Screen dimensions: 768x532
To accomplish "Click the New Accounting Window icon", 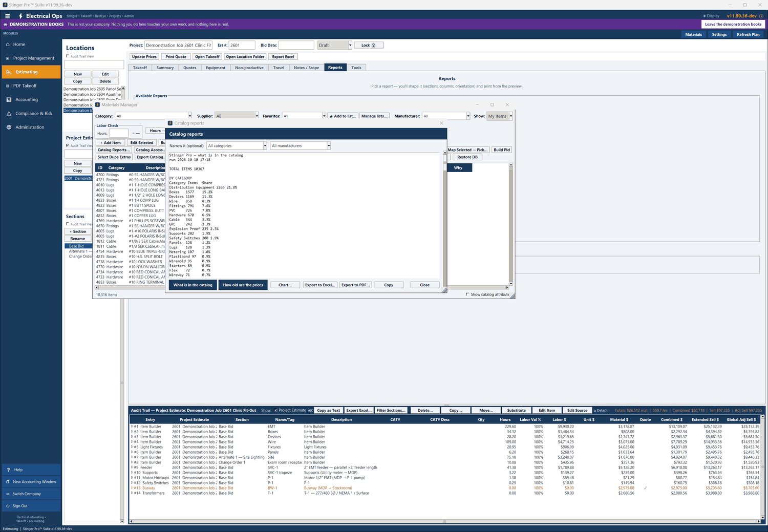I will pos(8,482).
